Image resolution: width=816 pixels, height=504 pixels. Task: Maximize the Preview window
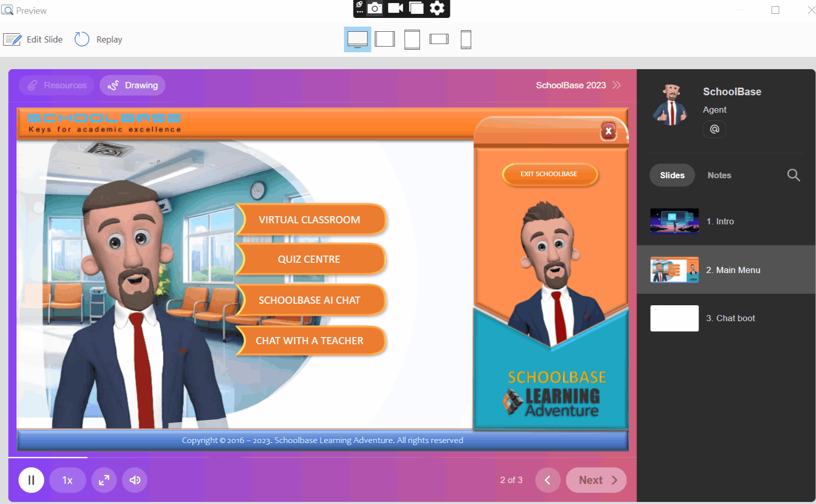(776, 10)
